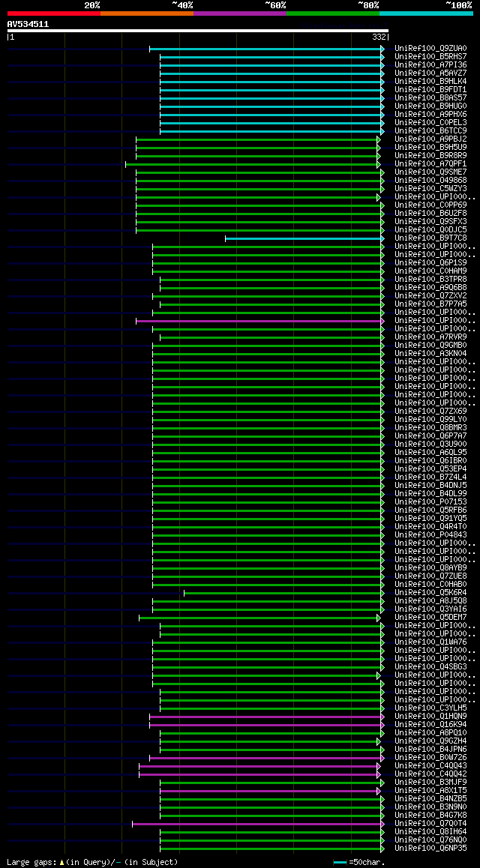Select the UniRef100_Q7ZXV2 label
This screenshot has height=868, width=480.
tap(430, 296)
